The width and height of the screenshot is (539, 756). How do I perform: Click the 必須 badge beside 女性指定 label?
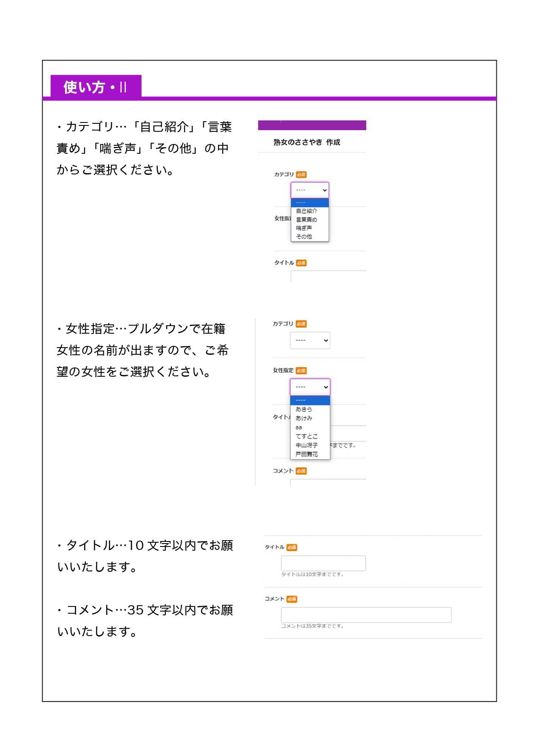(x=301, y=371)
